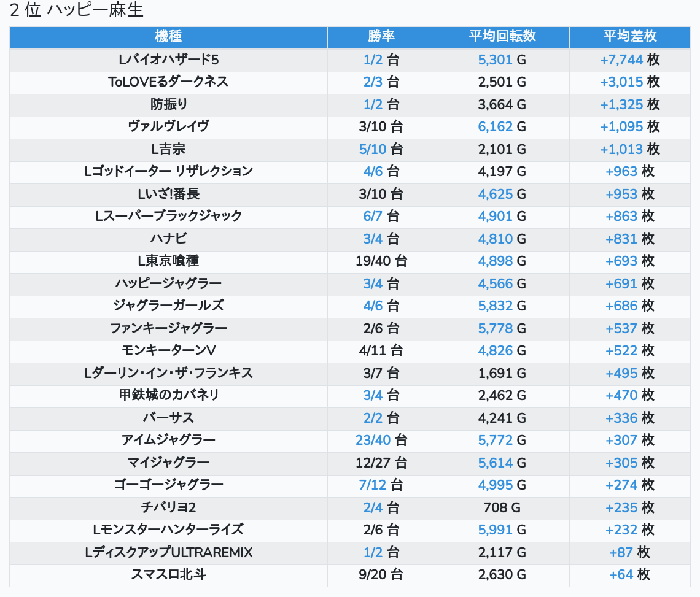Select the machine name "Lモンスターハンターライズ"

(x=168, y=530)
